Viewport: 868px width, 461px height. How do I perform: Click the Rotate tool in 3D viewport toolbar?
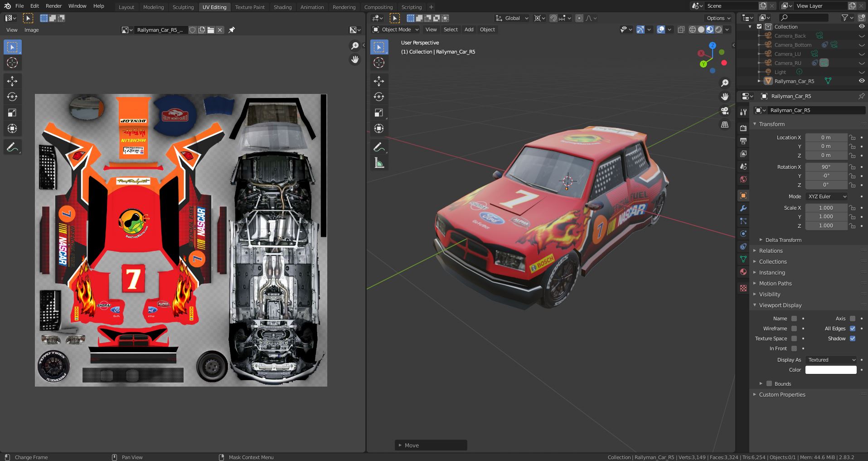pyautogui.click(x=379, y=97)
